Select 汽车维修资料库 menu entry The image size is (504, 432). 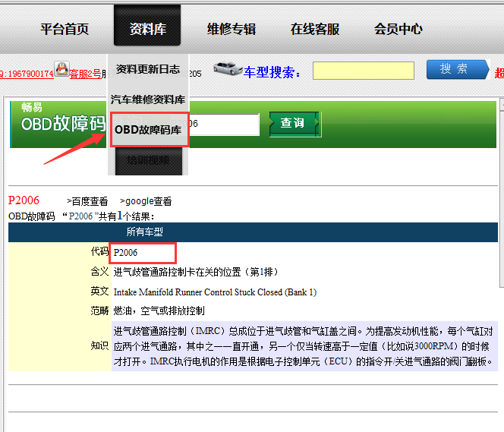click(x=148, y=99)
